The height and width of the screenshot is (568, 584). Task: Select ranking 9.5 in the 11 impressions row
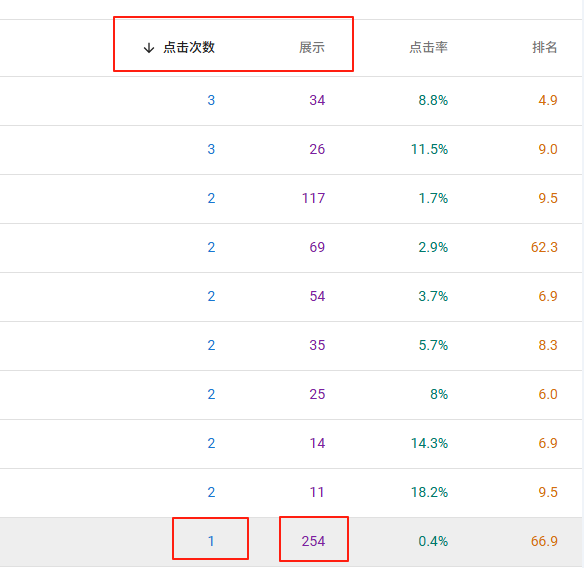(x=548, y=492)
